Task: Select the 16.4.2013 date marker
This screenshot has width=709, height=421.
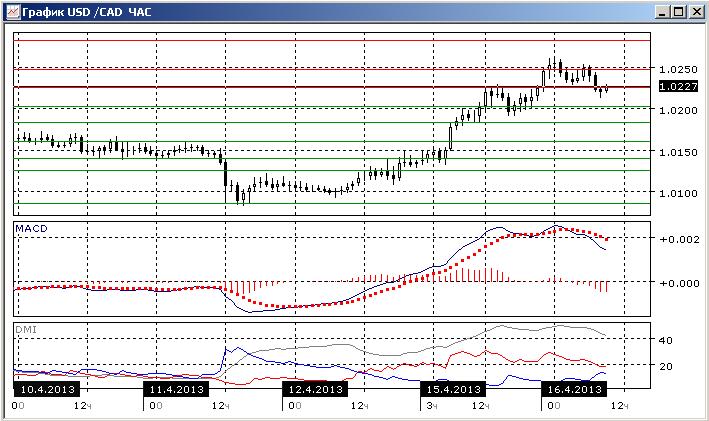Action: tap(574, 389)
